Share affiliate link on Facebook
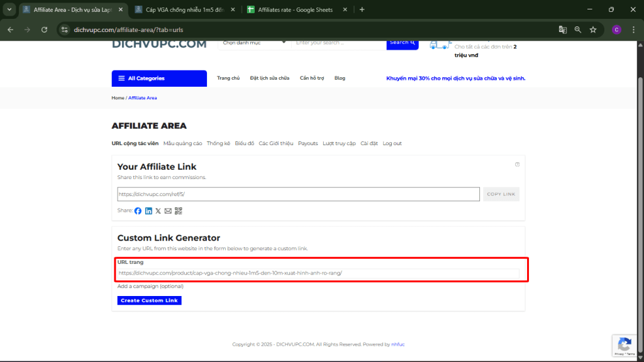This screenshot has height=362, width=644. coord(138,211)
